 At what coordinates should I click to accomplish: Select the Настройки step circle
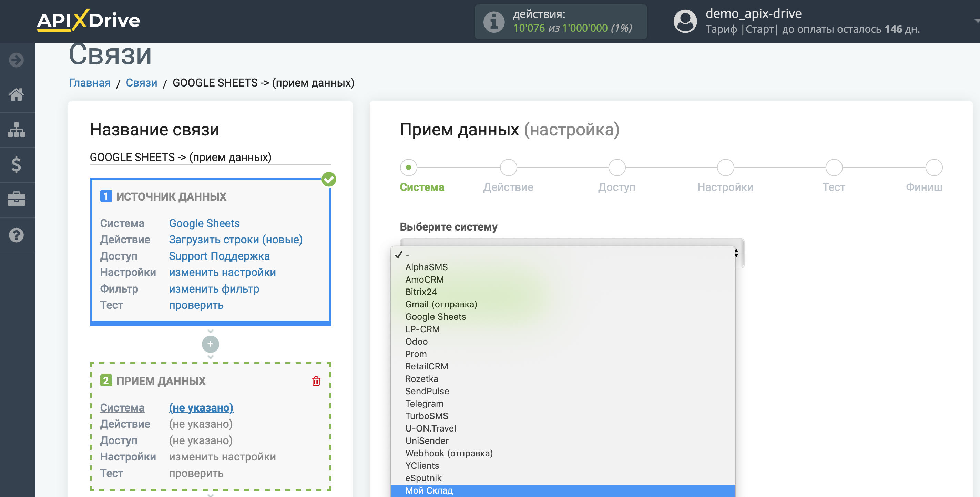[x=725, y=168]
